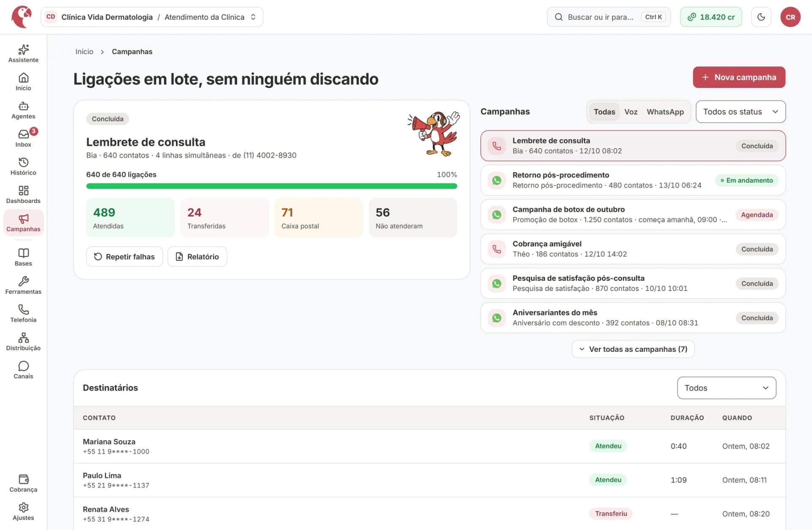812x530 pixels.
Task: Click the Nova campanha button
Action: pos(739,77)
